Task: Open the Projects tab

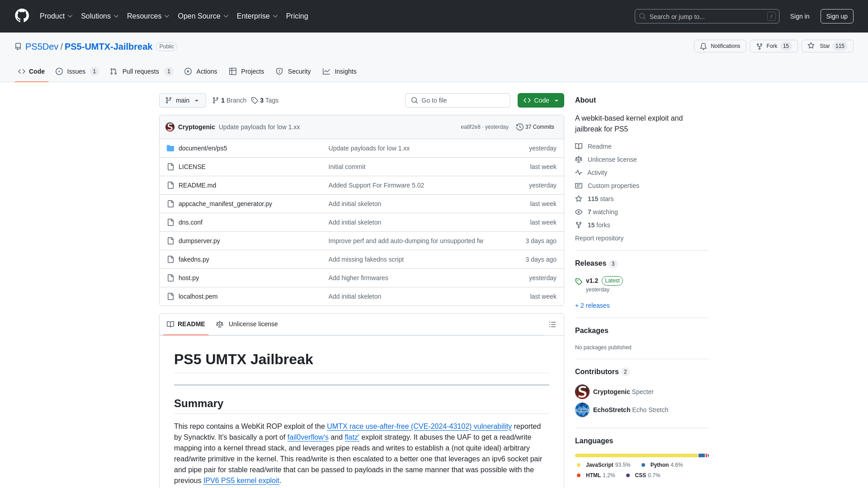Action: click(246, 71)
